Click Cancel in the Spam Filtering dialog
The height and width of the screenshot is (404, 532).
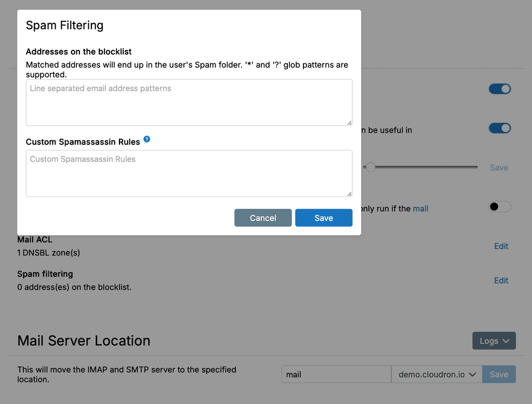pos(263,218)
